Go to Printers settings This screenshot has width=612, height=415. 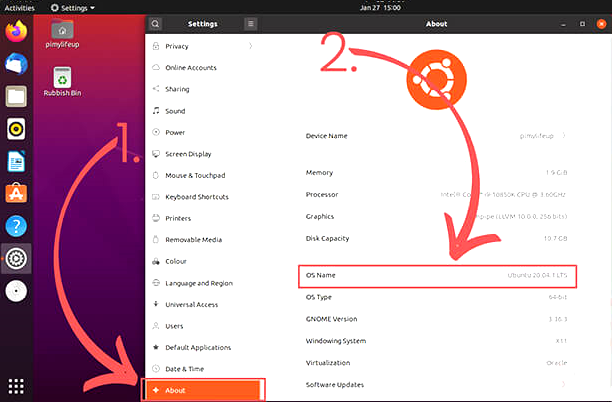pyautogui.click(x=202, y=218)
